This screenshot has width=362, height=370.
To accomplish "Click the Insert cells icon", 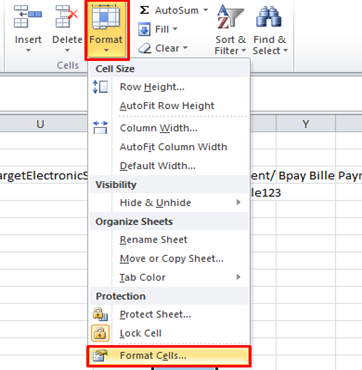I will (28, 16).
